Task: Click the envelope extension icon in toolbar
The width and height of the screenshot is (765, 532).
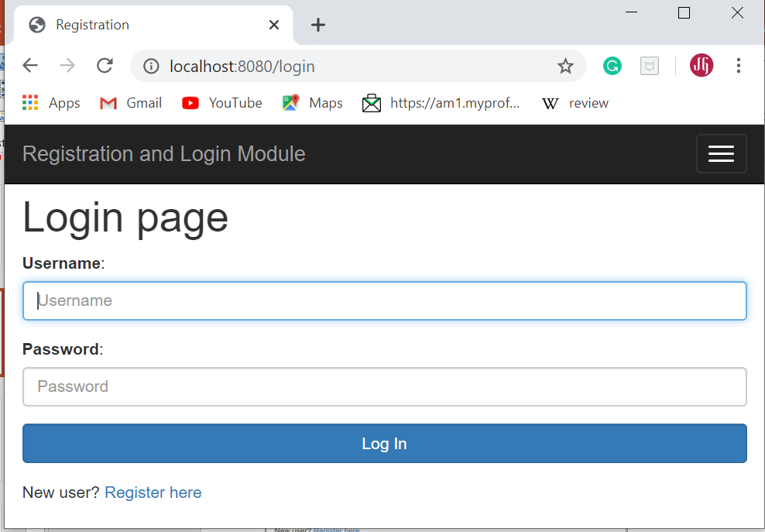Action: 371,102
